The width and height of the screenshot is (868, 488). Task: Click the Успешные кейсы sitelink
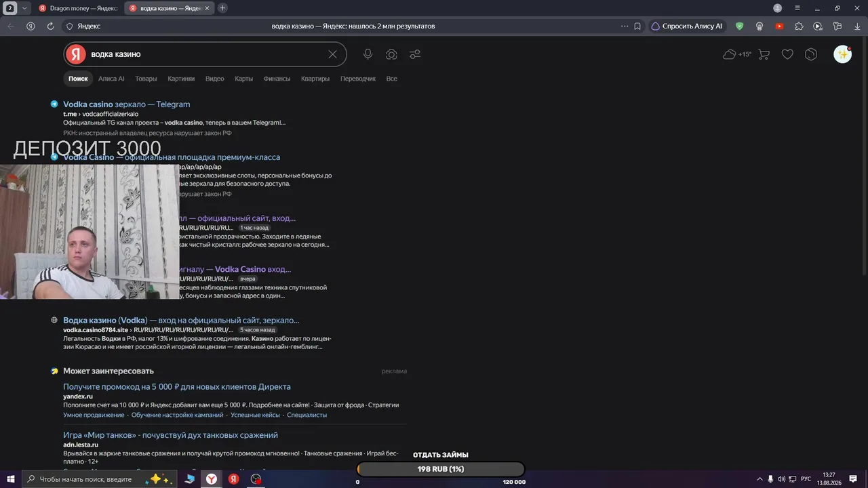pos(255,415)
